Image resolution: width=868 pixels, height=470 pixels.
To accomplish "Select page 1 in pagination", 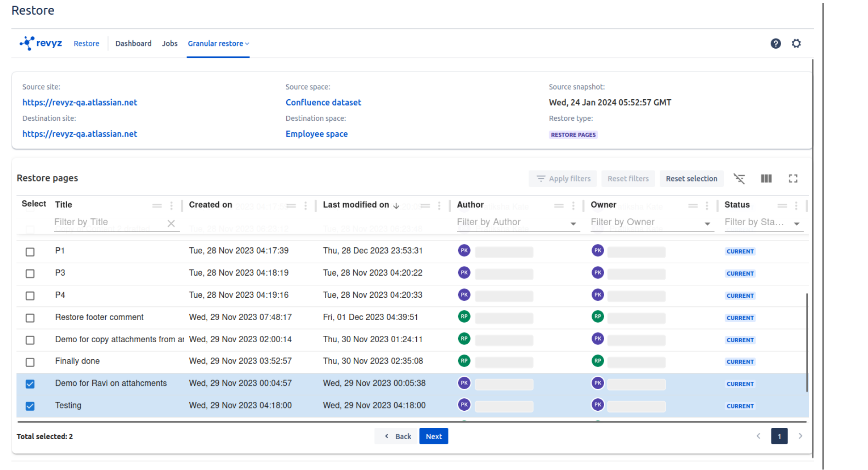I will coord(779,436).
